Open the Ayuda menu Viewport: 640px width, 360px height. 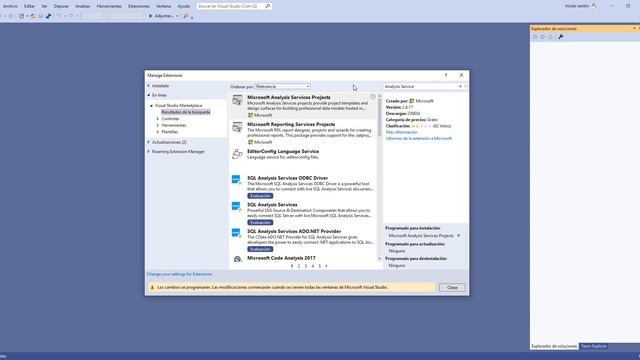[x=184, y=6]
